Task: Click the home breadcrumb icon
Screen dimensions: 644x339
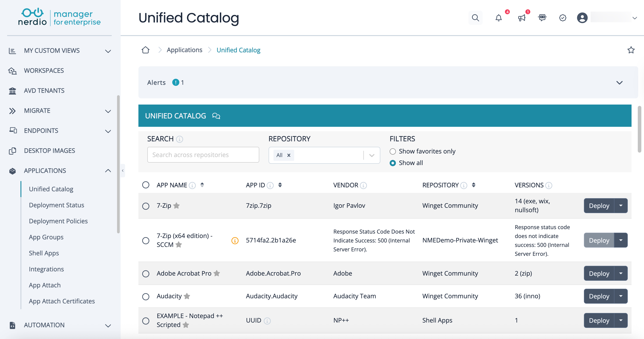Action: click(x=146, y=50)
